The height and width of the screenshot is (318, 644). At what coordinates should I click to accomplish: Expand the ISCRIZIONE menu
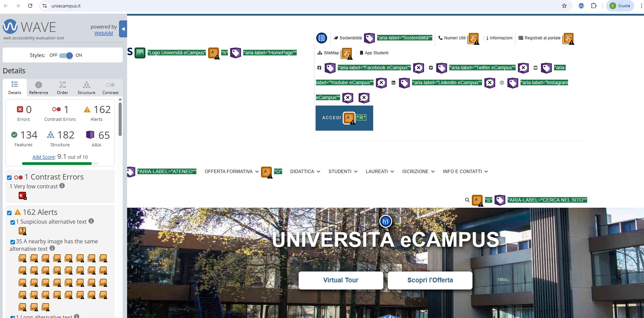tap(419, 172)
